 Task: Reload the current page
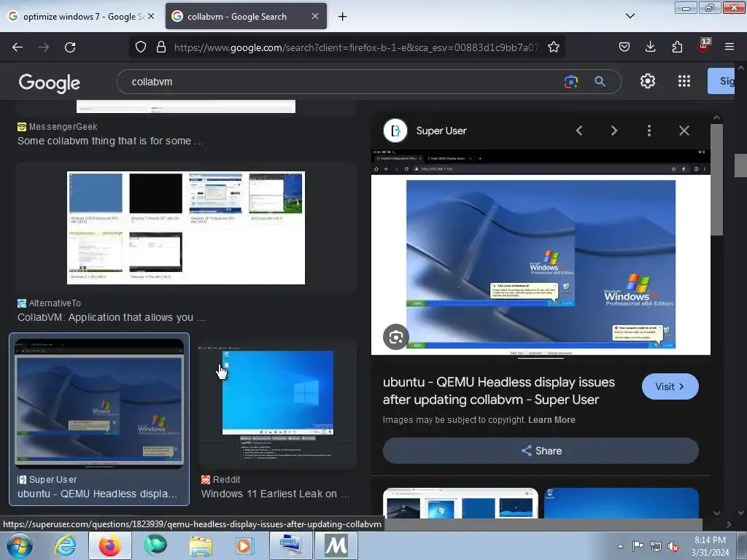tap(70, 47)
